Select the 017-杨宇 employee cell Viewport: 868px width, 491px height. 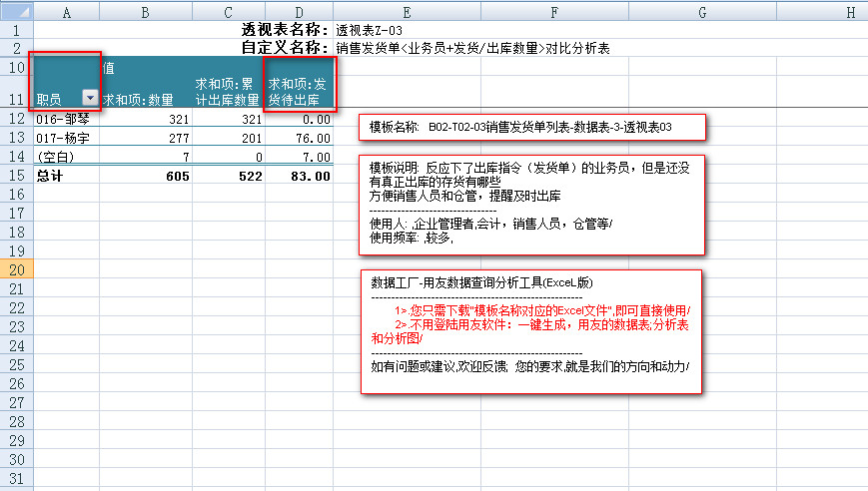tap(66, 138)
